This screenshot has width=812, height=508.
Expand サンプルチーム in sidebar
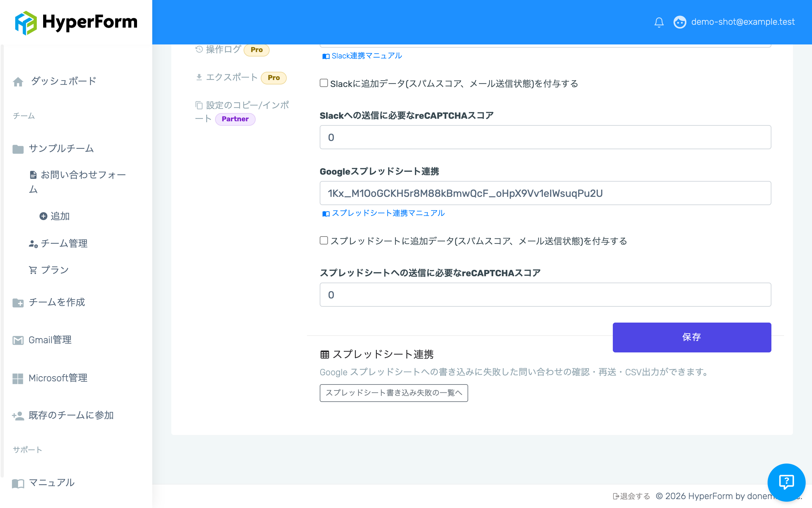tap(61, 148)
